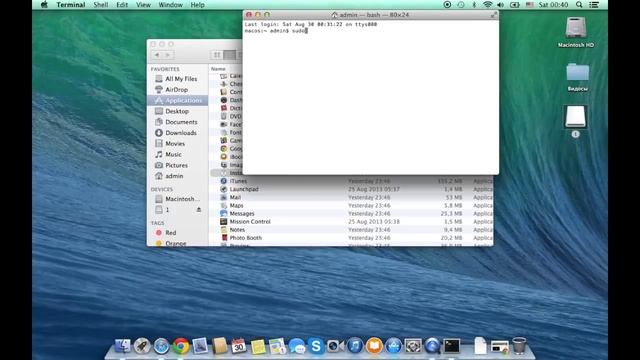Open Calendar icon showing 30 in Dock
The width and height of the screenshot is (640, 360).
[x=238, y=346]
